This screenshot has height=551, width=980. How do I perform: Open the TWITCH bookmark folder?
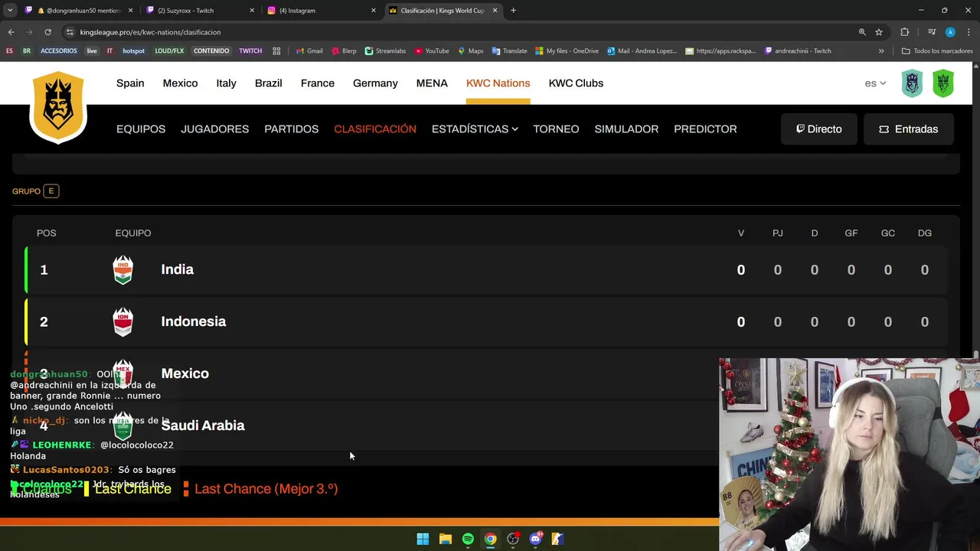point(250,51)
